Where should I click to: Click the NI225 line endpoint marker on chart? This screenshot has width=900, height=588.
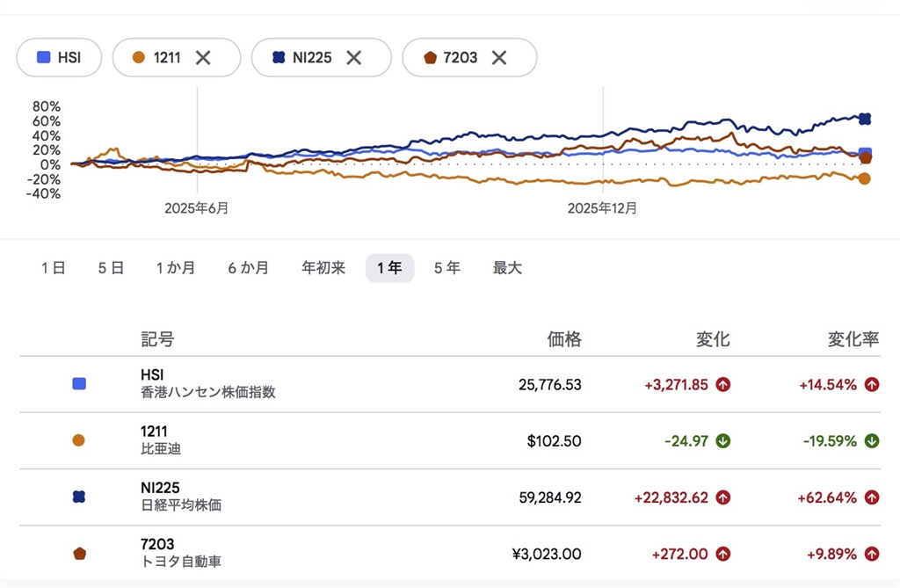click(x=865, y=119)
